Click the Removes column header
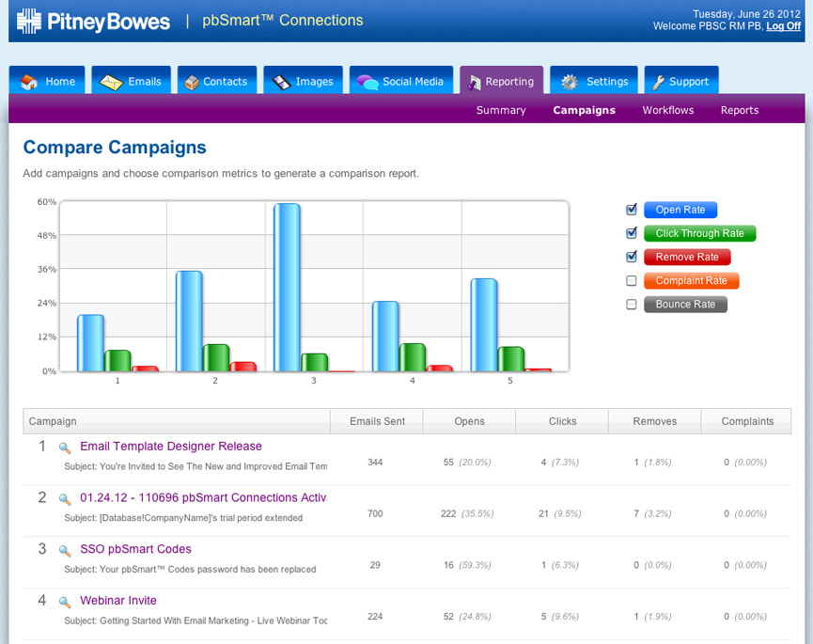This screenshot has height=644, width=813. pos(655,421)
